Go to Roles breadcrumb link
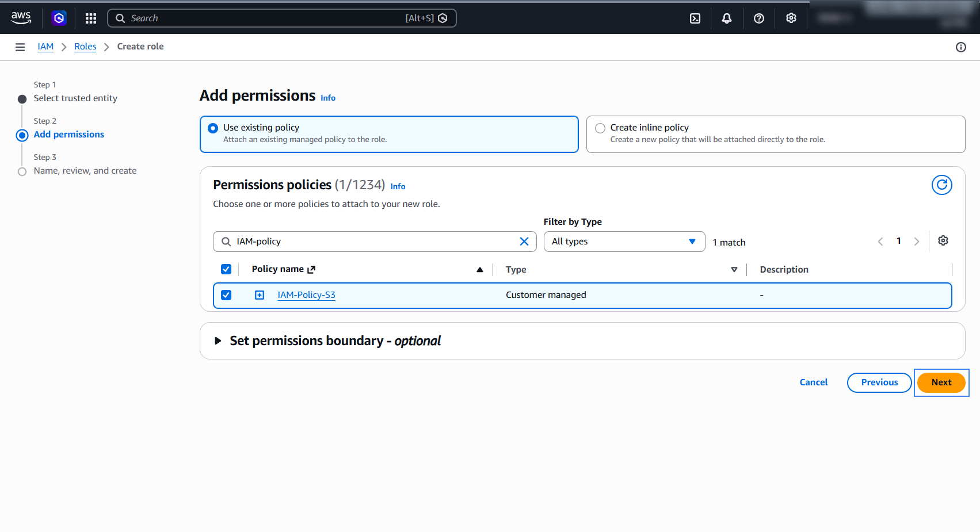 coord(85,47)
